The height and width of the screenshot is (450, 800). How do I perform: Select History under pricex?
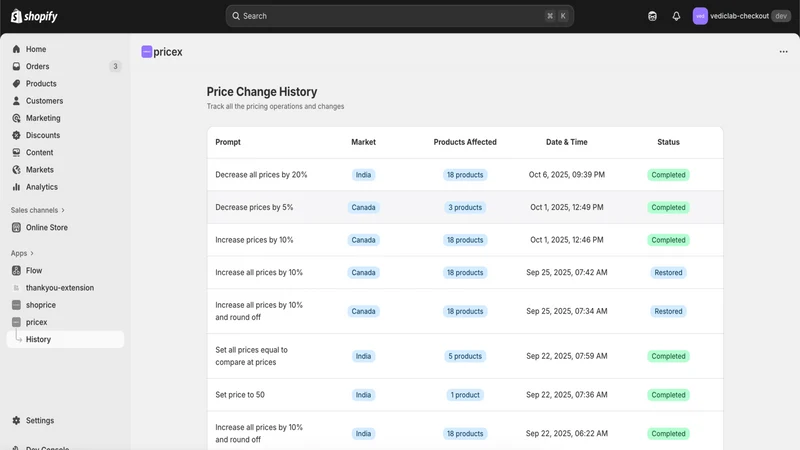coord(65,339)
